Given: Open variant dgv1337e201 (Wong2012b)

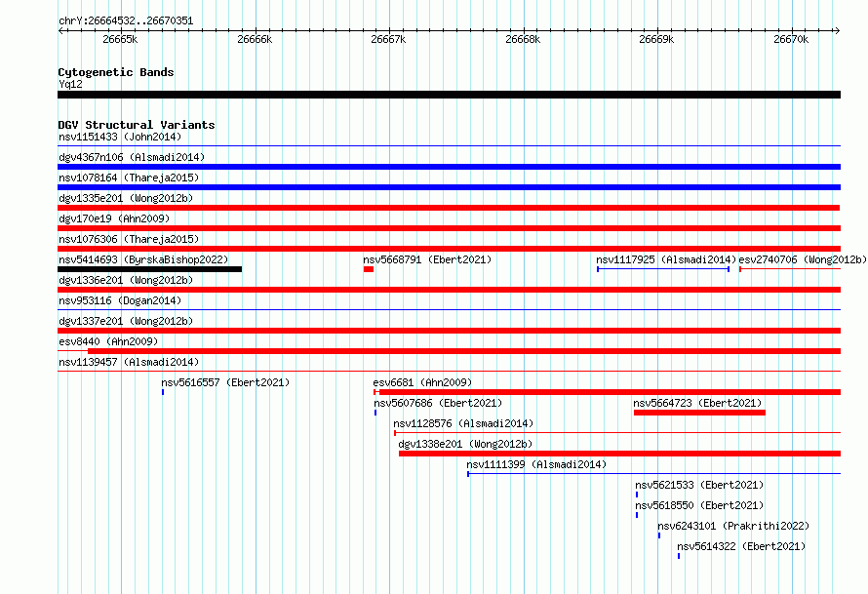Looking at the screenshot, I should (126, 321).
